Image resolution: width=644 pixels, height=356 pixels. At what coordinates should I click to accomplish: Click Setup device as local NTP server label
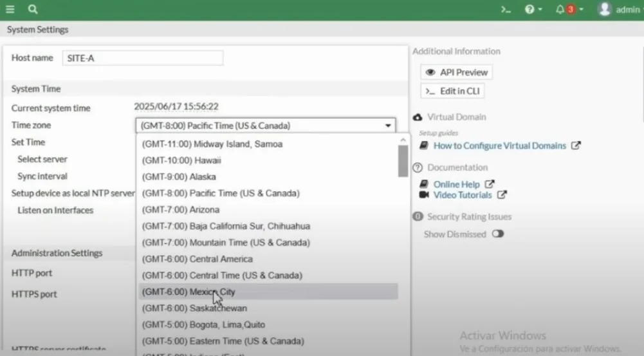pyautogui.click(x=73, y=192)
